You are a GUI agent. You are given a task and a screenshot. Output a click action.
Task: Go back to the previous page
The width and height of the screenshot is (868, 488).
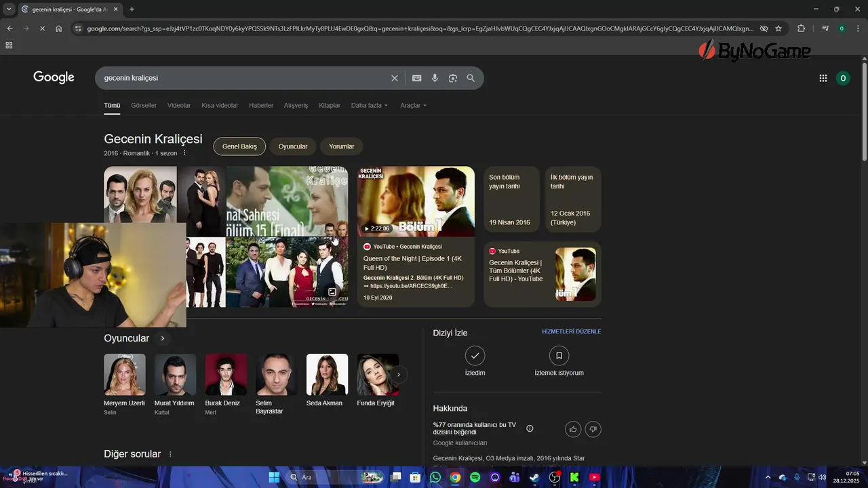coord(9,28)
